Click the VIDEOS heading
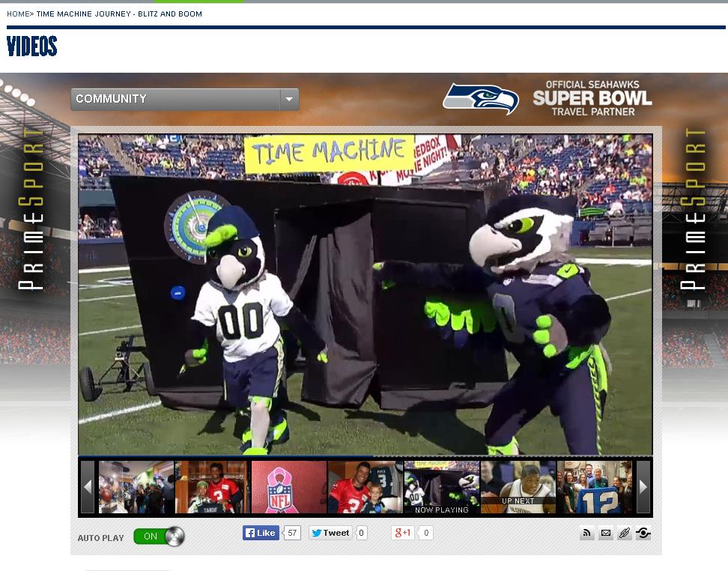Screen dimensions: 728x571 (x=32, y=46)
